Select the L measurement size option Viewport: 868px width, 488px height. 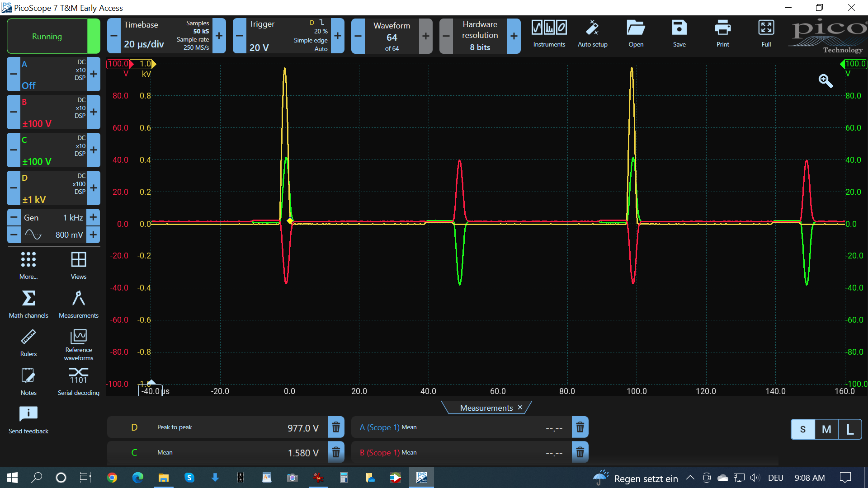(850, 429)
